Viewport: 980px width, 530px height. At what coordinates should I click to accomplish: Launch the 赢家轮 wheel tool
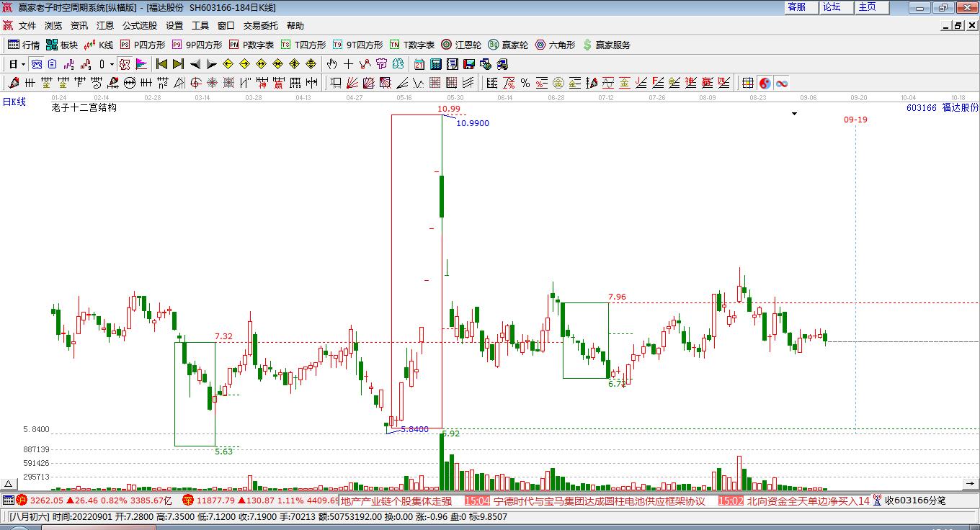[x=508, y=45]
